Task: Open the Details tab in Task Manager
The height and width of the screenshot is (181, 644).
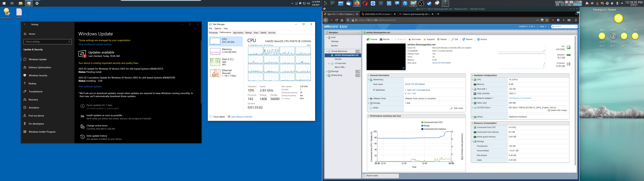Action: (263, 33)
